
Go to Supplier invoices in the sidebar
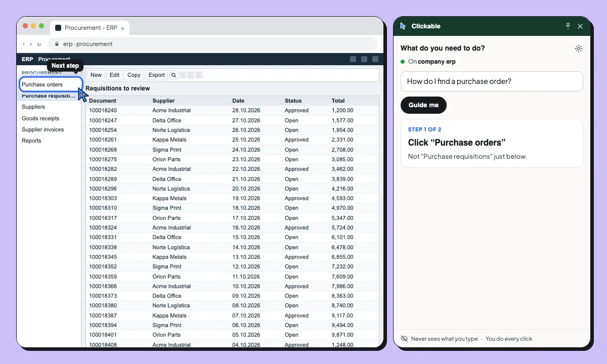(x=42, y=129)
